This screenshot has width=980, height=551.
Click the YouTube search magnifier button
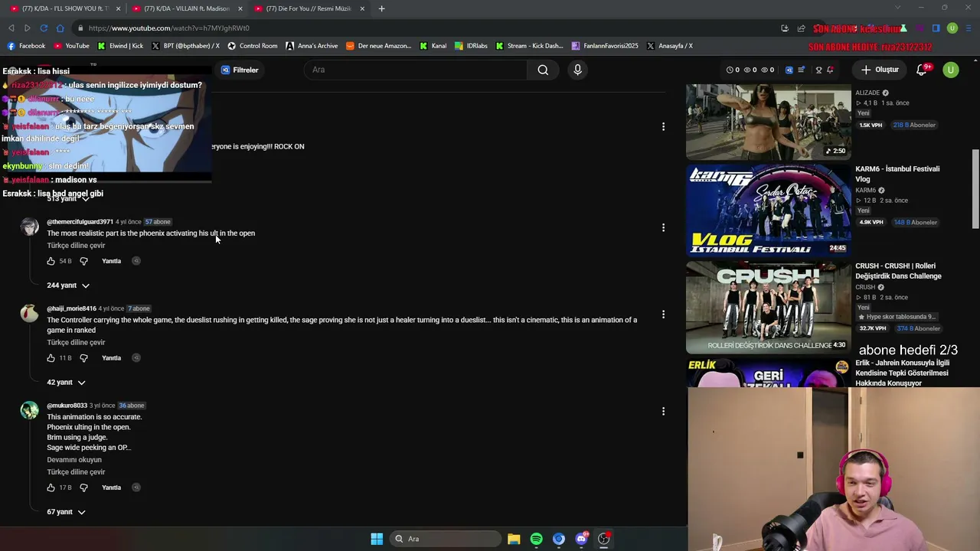[x=543, y=70]
